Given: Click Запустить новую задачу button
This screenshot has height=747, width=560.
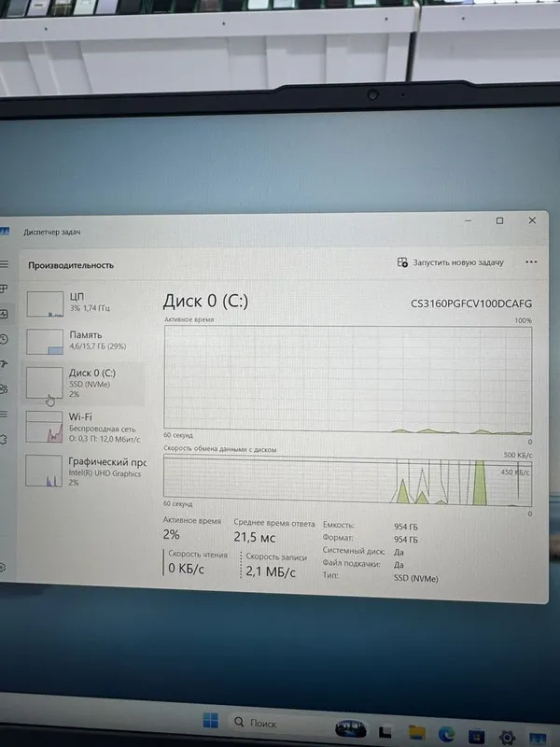Looking at the screenshot, I should pyautogui.click(x=451, y=262).
